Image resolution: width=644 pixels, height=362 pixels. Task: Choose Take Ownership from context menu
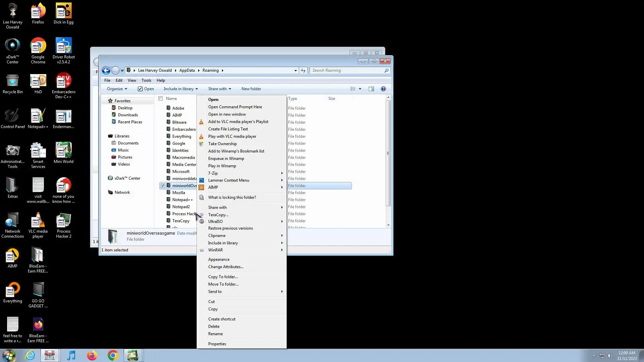point(222,144)
